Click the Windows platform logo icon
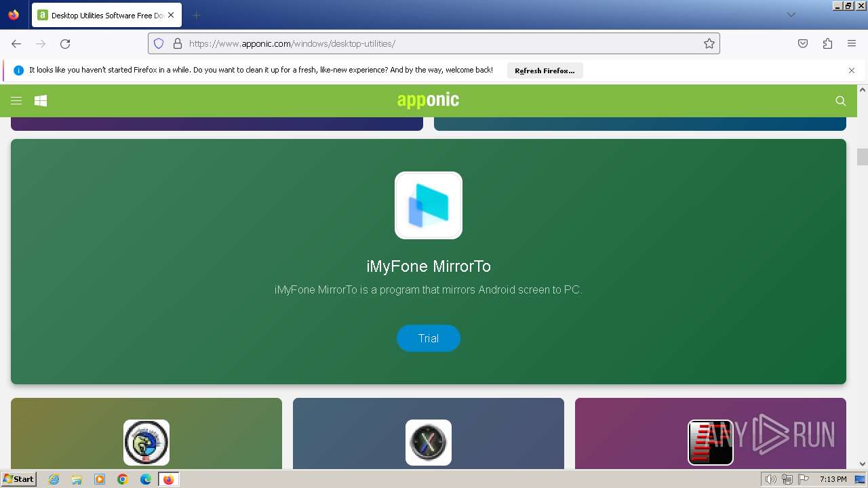The height and width of the screenshot is (488, 868). [41, 100]
